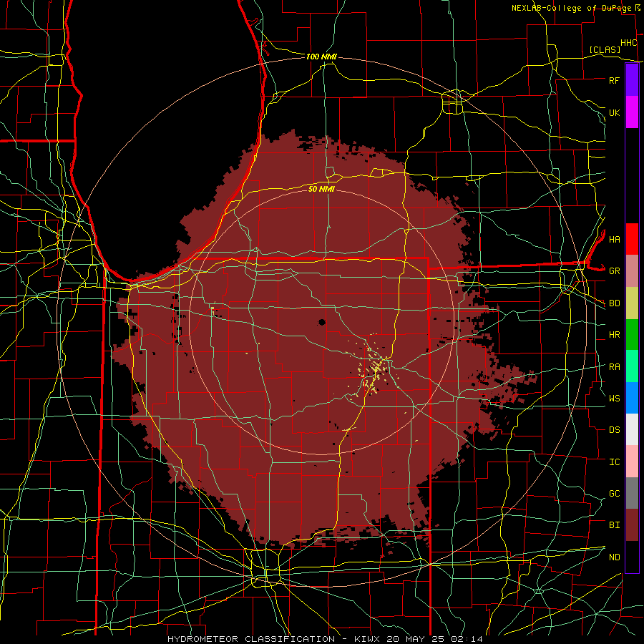The image size is (644, 644).
Task: Click the white DS legend swatch
Action: [632, 429]
